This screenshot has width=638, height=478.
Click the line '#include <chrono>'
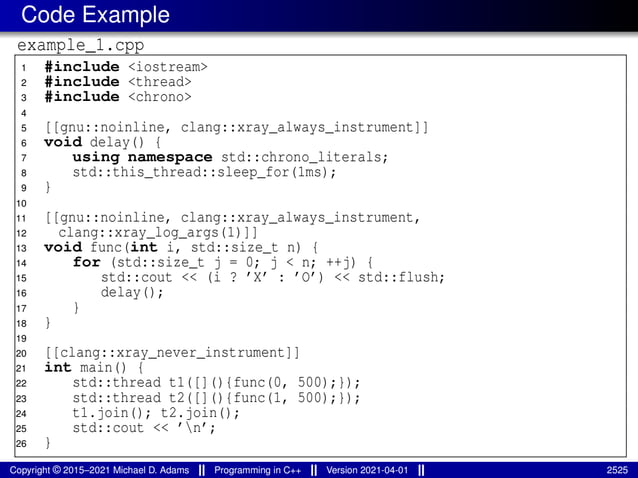118,97
